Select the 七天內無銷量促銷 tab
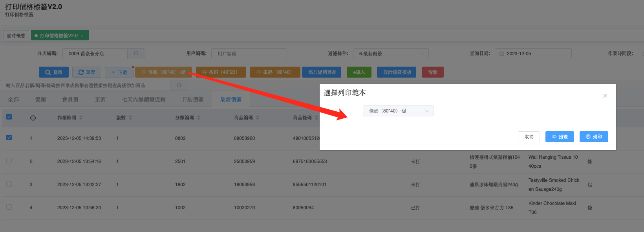The height and width of the screenshot is (232, 644). tap(144, 100)
